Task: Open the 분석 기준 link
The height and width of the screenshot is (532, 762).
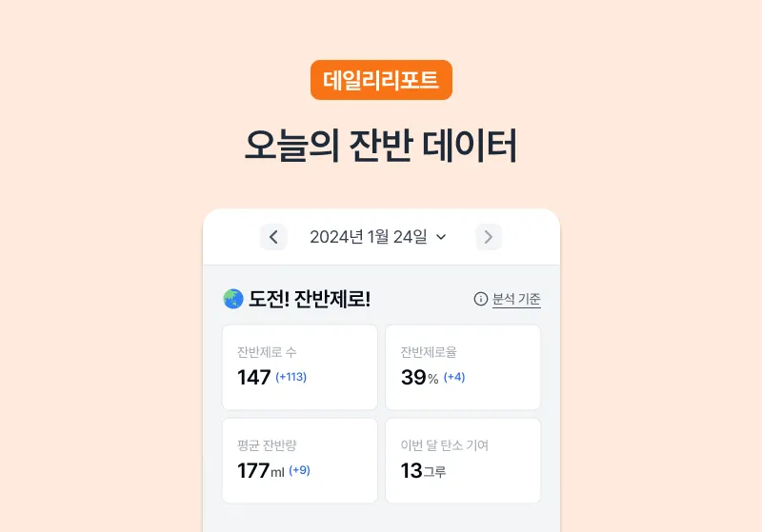Action: 516,299
